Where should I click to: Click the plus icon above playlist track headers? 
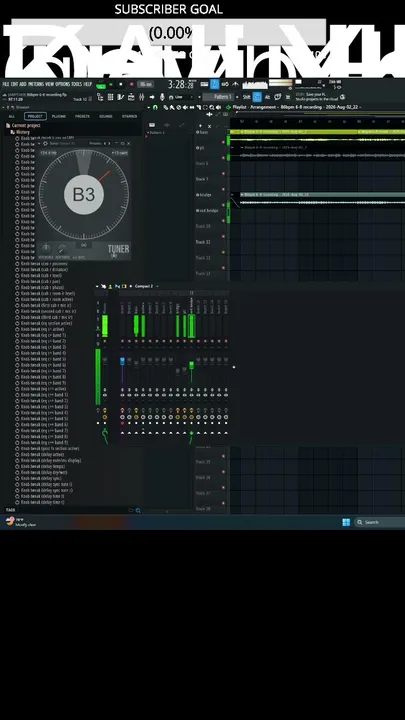pyautogui.click(x=200, y=125)
